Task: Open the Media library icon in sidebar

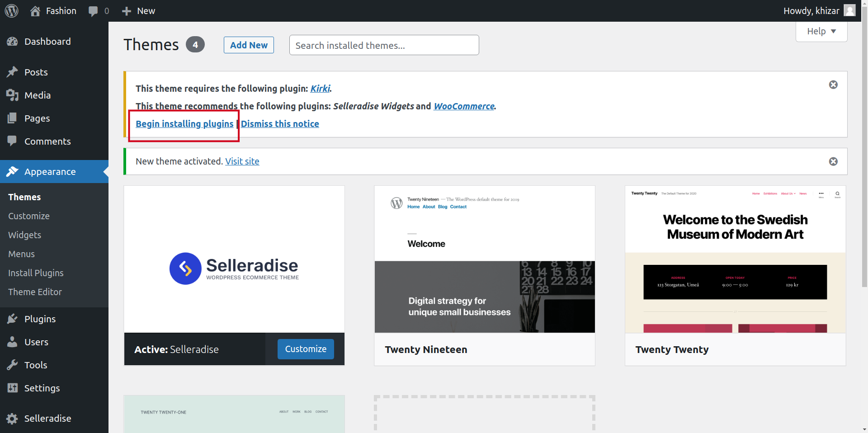Action: tap(12, 95)
